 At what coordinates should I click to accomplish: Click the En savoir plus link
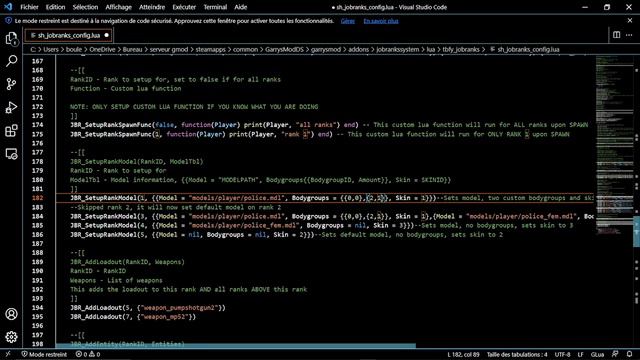(x=381, y=21)
